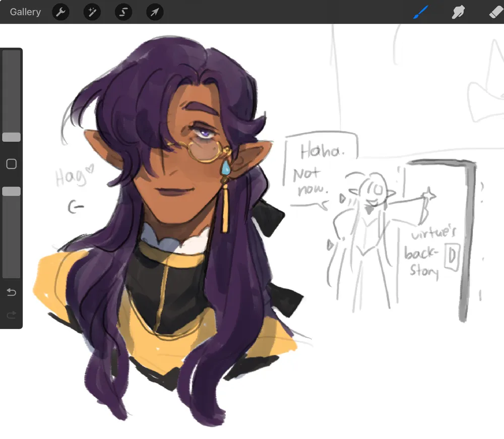Select the Smudge tool
The height and width of the screenshot is (439, 504).
click(x=458, y=12)
